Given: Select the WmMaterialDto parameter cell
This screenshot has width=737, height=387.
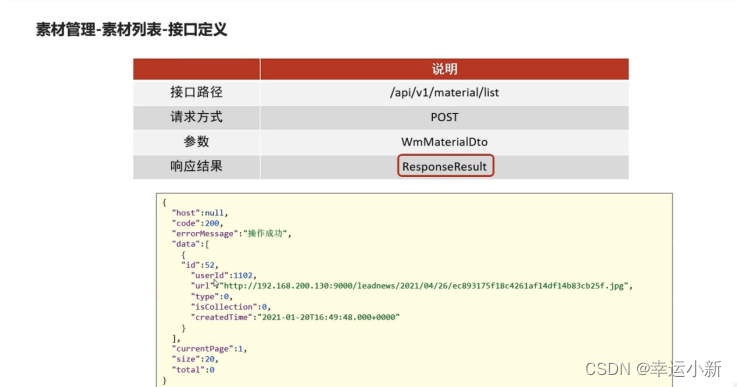Looking at the screenshot, I should pyautogui.click(x=444, y=142).
